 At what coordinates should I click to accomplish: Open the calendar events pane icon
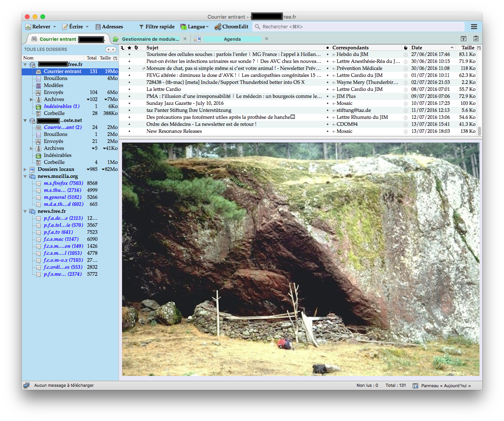463,39
